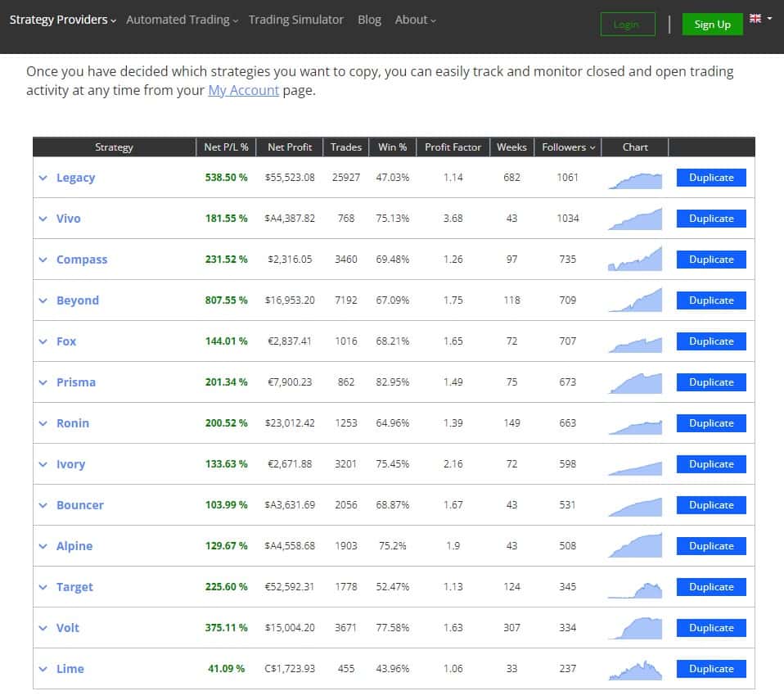
Task: Click the green Sign Up button
Action: pos(712,24)
